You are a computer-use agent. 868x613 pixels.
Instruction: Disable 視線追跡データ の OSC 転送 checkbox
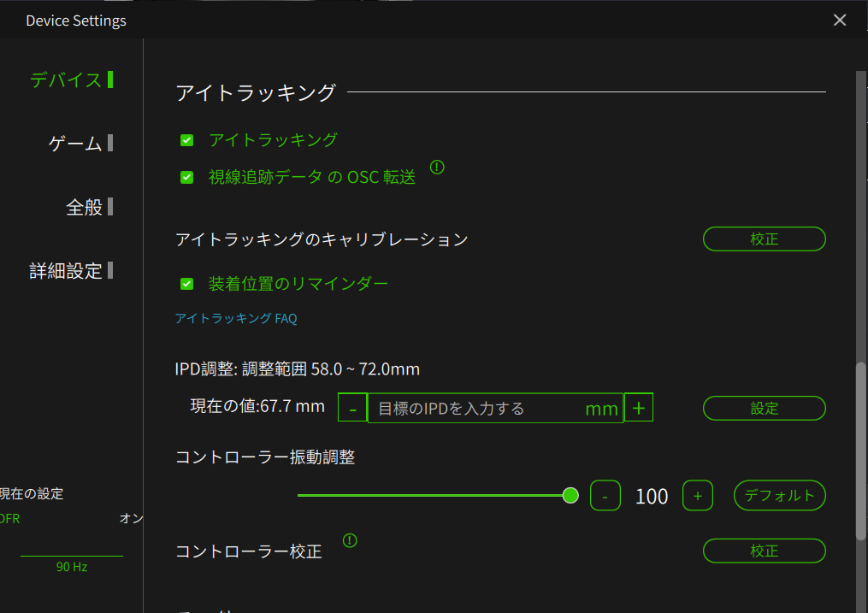click(186, 178)
